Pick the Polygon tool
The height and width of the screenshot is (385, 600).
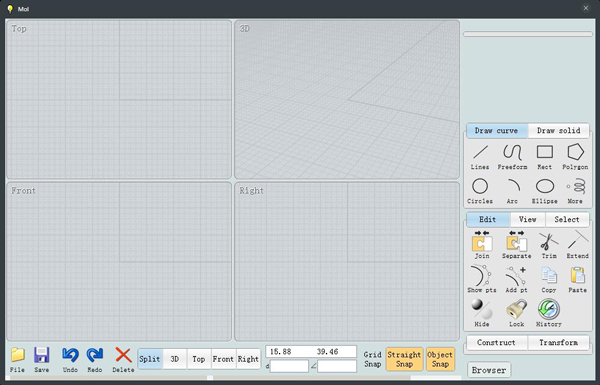click(x=575, y=157)
